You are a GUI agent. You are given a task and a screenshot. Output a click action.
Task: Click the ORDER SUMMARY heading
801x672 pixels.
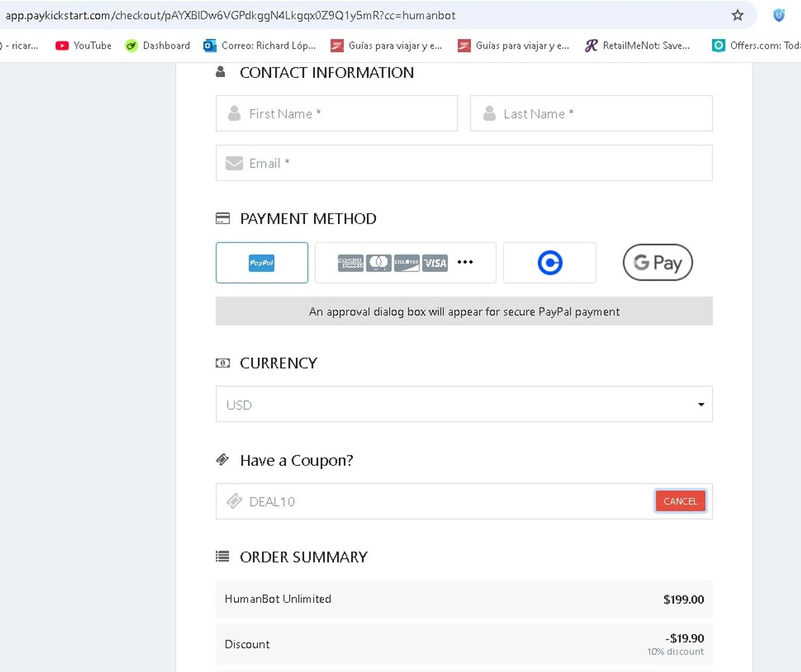(x=303, y=557)
